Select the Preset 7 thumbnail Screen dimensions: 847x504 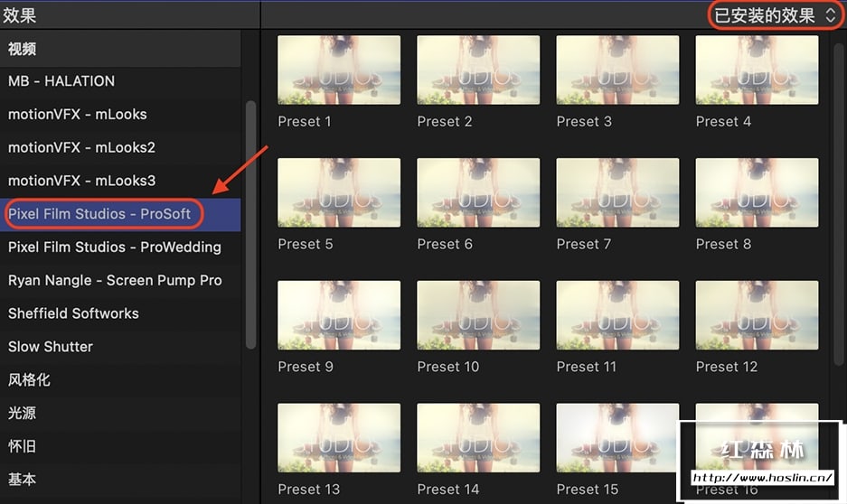coord(618,192)
